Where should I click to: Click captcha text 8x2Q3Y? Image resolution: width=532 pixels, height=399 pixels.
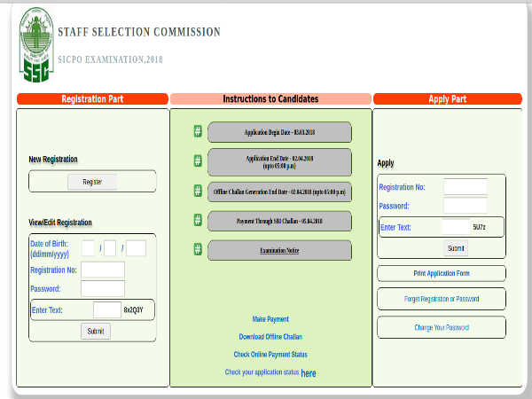tap(133, 309)
